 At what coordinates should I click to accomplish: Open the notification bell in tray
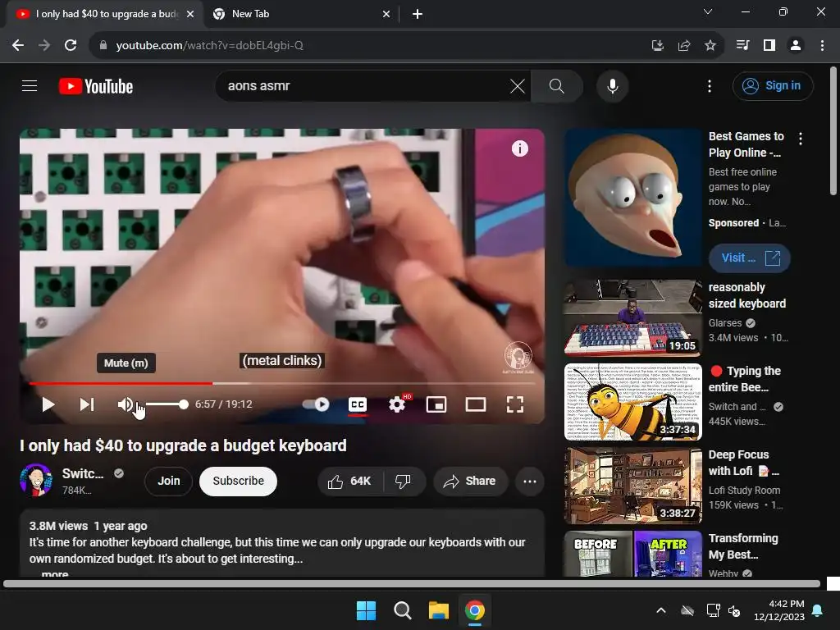pos(818,610)
